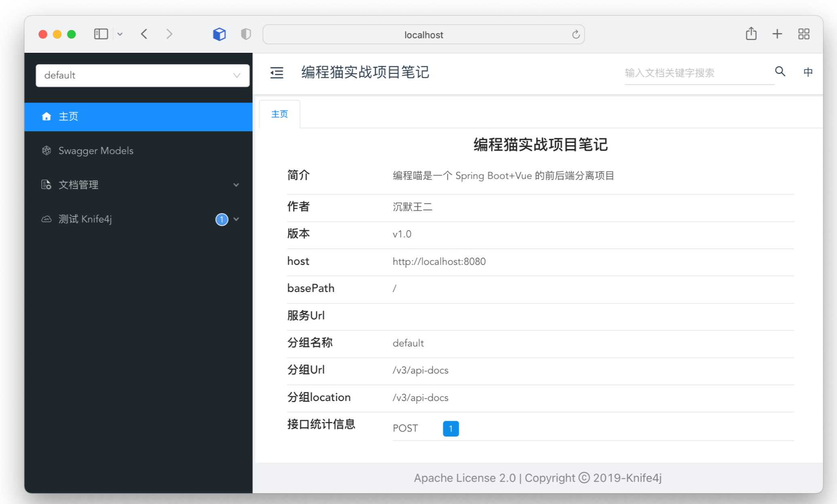Switch language via the 中 icon
Viewport: 837px width, 504px height.
coord(808,72)
